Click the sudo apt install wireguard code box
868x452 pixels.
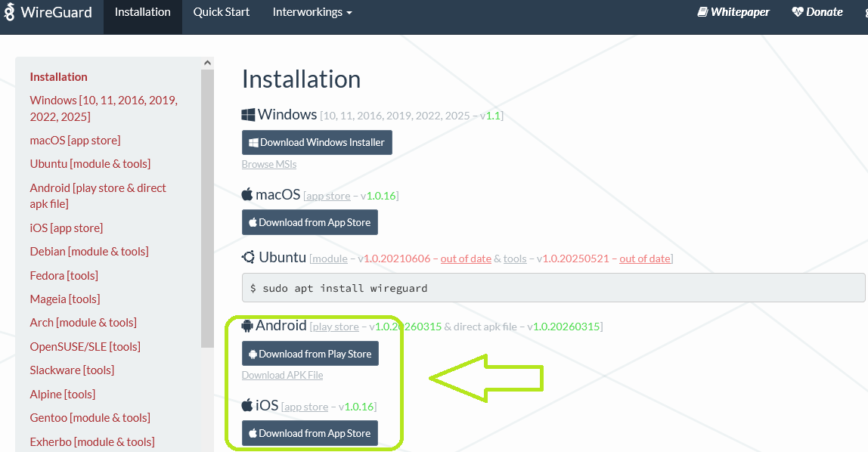553,288
